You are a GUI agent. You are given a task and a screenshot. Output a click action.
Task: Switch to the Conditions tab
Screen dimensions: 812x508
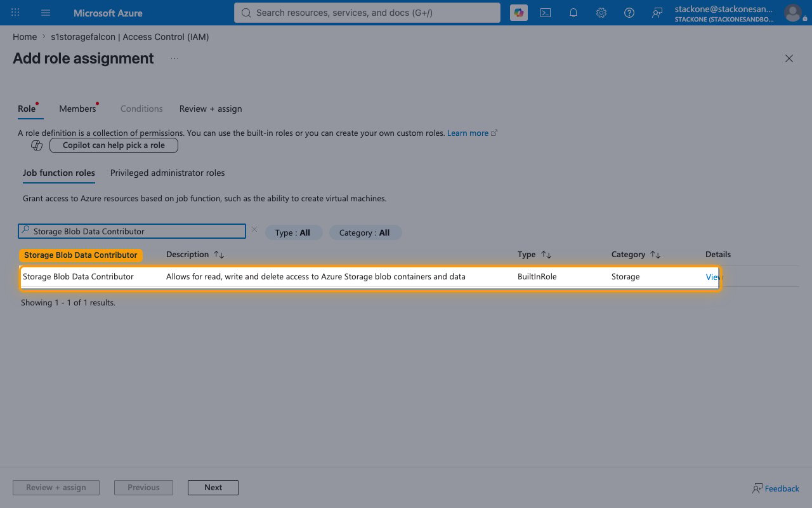(141, 109)
